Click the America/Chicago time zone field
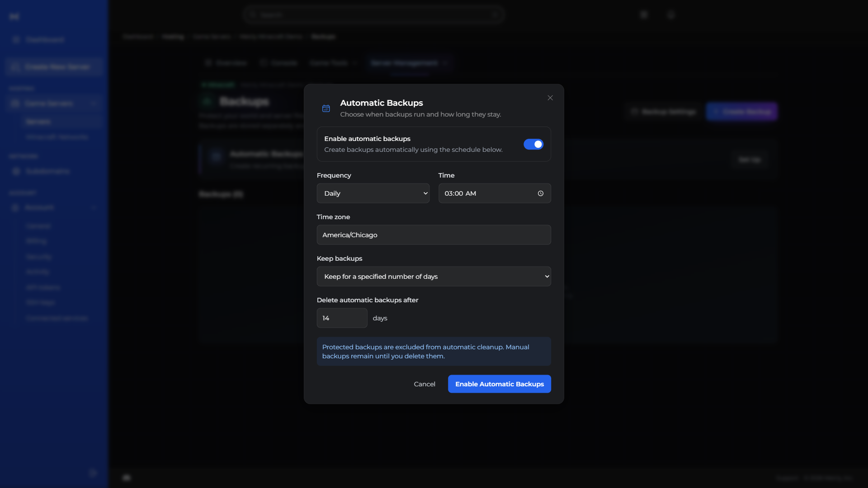Screen dimensions: 868x488 click(x=434, y=235)
